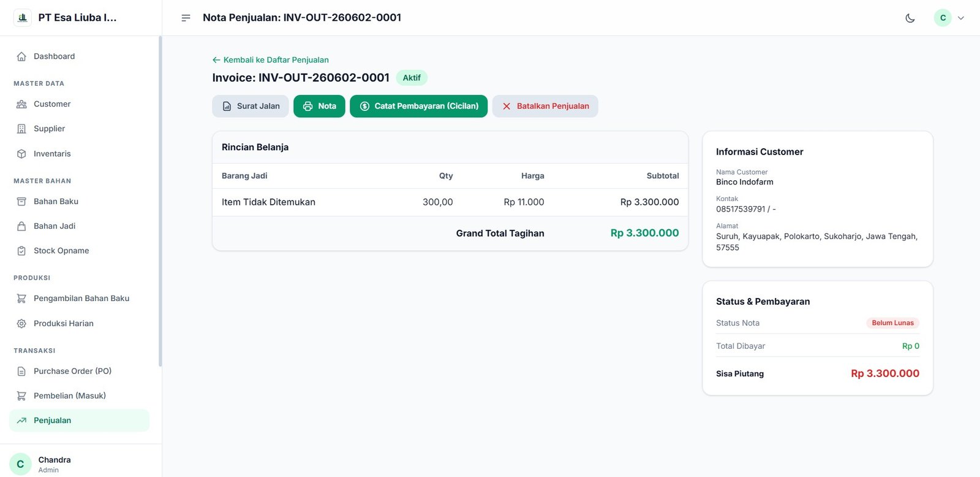
Task: Click the Dashboard home icon
Action: click(21, 56)
